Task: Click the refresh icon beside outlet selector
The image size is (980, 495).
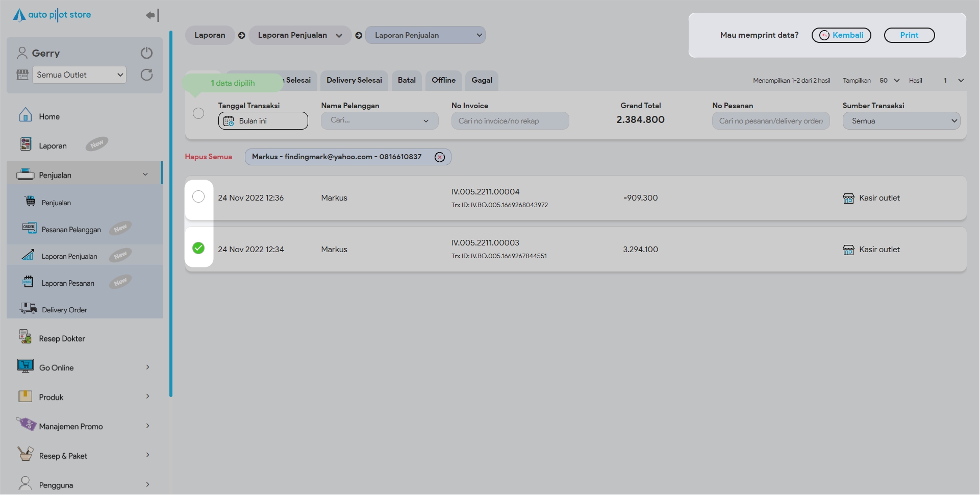Action: coord(146,75)
